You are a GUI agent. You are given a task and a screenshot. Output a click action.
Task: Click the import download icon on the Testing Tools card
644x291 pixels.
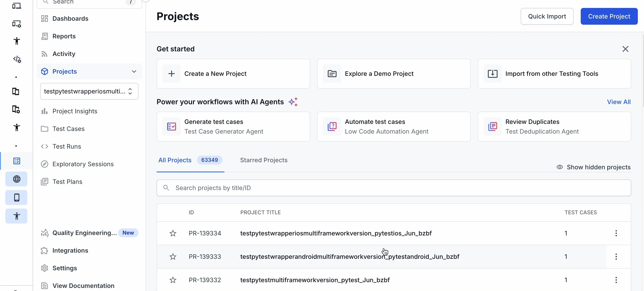coord(492,74)
